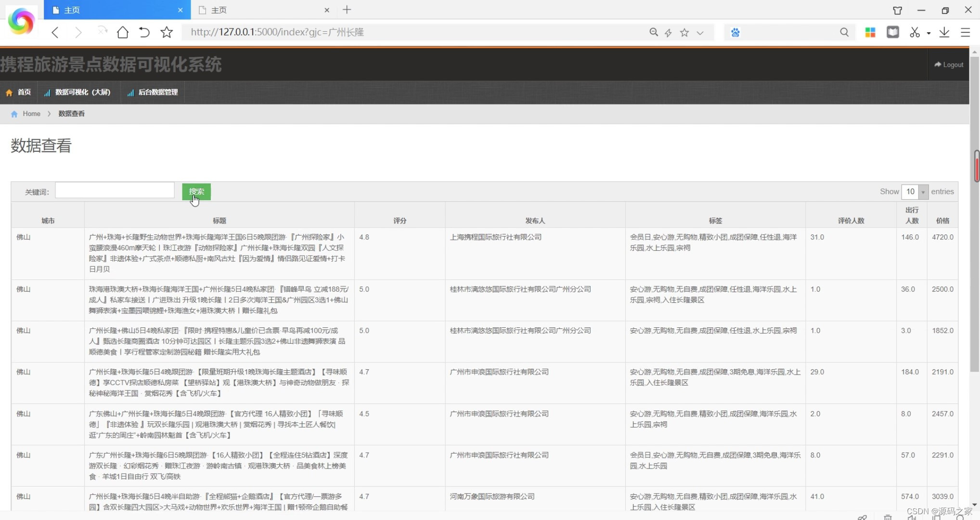Click the Home breadcrumb link

(31, 114)
